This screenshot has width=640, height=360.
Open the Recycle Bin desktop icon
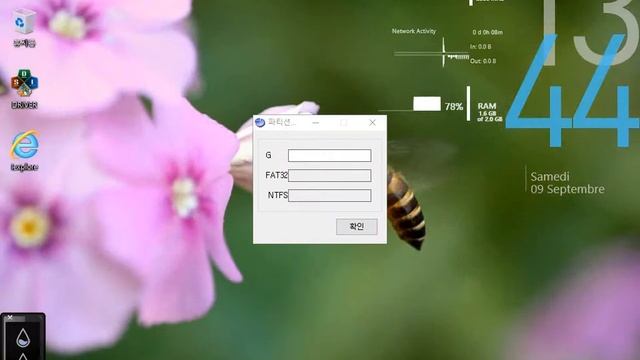(24, 27)
